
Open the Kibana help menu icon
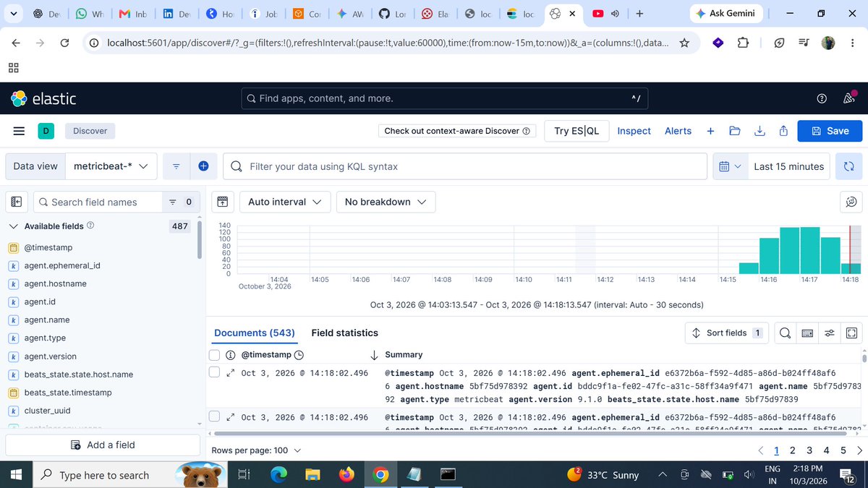coord(822,98)
